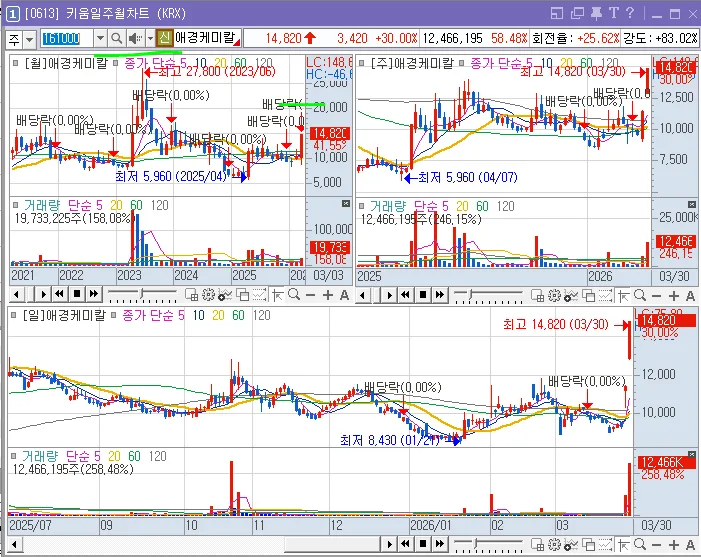Play forward on monthly chart toolbar
Viewport: 701px width, 557px height.
click(x=43, y=294)
